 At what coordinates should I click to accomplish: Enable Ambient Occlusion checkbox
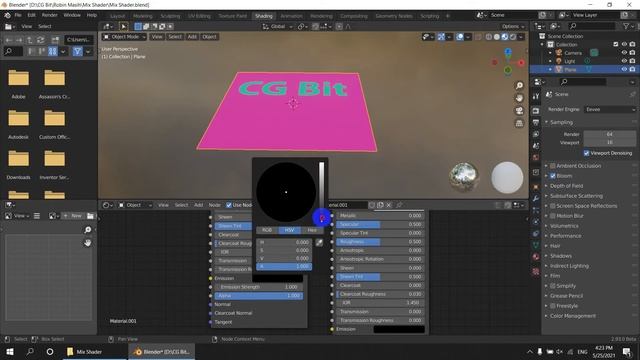553,166
